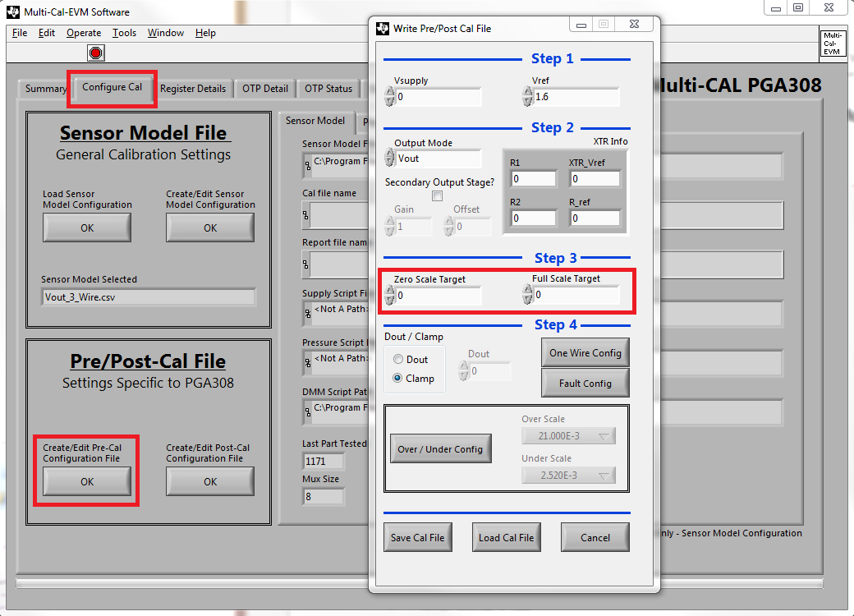Switch to the Configure Cal tab
Image resolution: width=854 pixels, height=616 pixels.
112,87
